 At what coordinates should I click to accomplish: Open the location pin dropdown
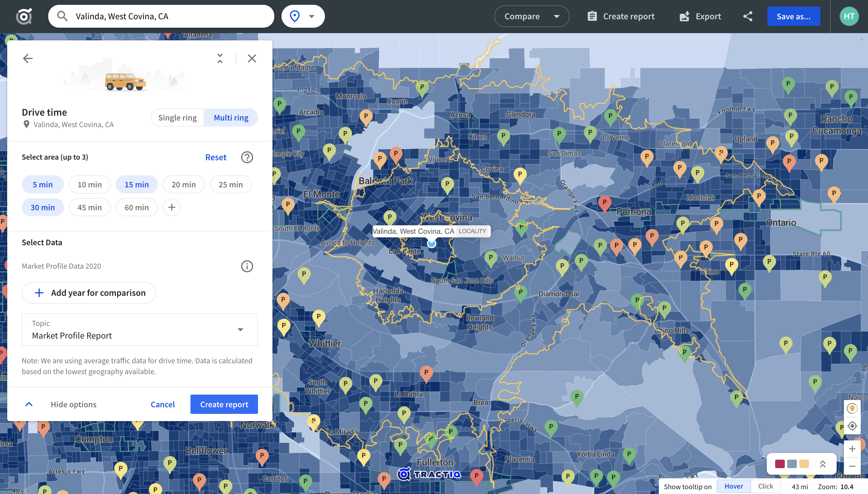(x=303, y=16)
